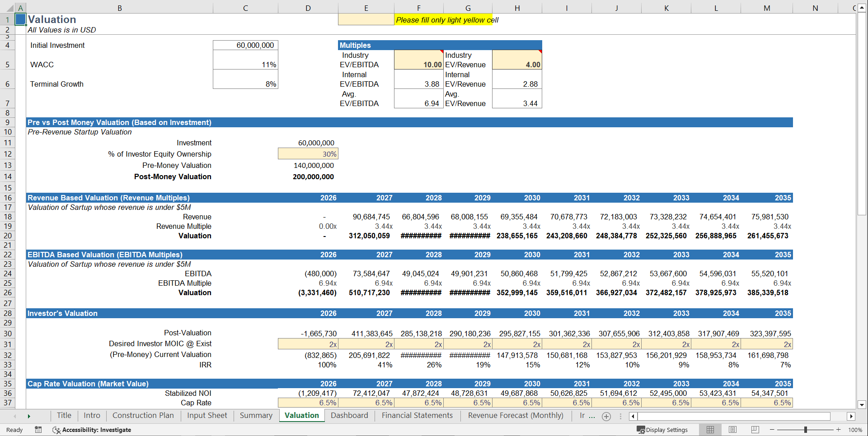Switch to Page Layout view icon
This screenshot has width=868, height=436.
pyautogui.click(x=732, y=430)
